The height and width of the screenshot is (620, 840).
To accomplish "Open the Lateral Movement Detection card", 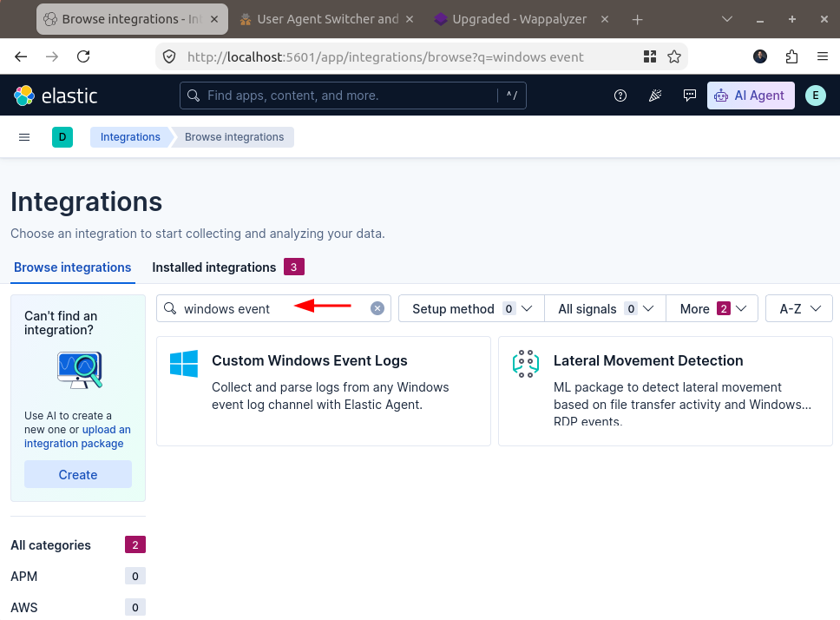I will coord(666,391).
